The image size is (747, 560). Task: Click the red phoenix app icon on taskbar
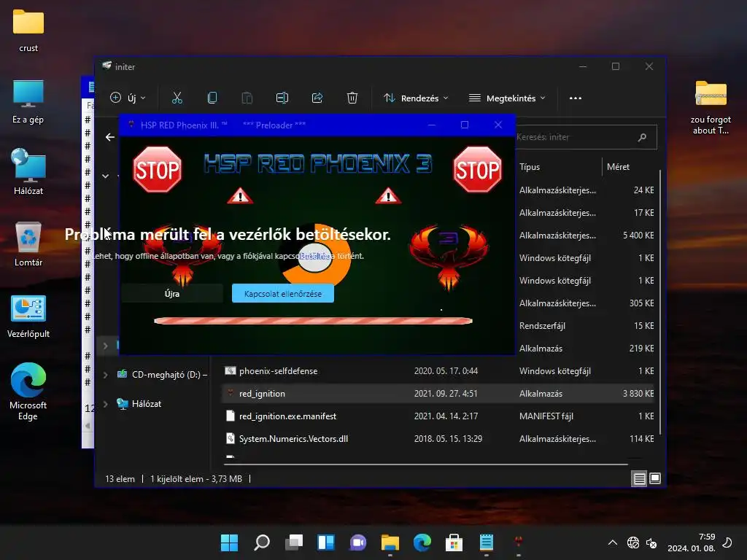click(x=519, y=542)
